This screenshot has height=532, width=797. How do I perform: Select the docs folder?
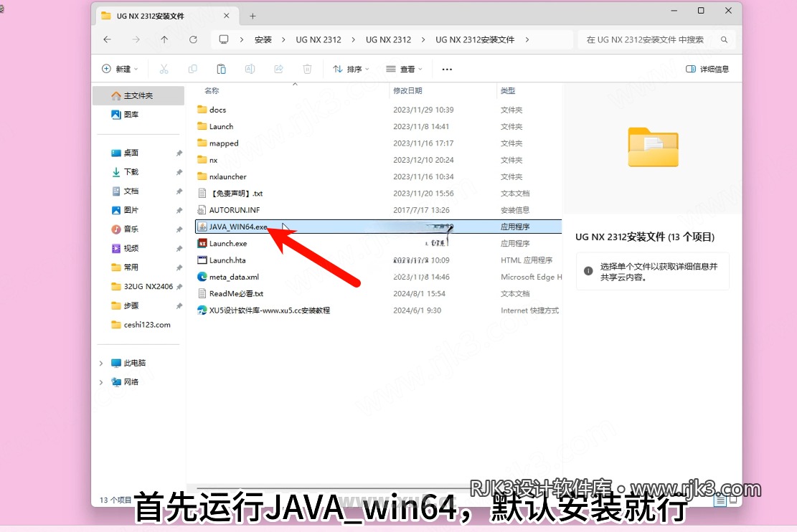(x=379, y=110)
